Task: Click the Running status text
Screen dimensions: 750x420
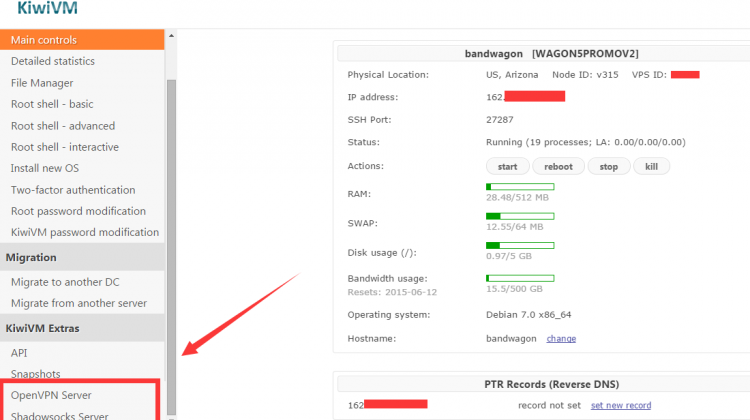Action: 585,142
